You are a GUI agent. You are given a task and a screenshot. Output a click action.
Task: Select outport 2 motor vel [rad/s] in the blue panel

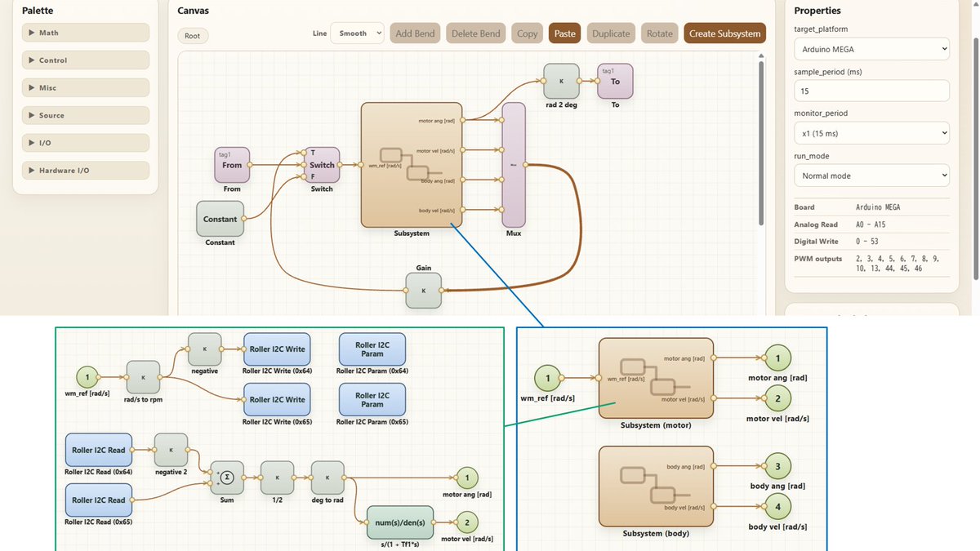tap(777, 398)
